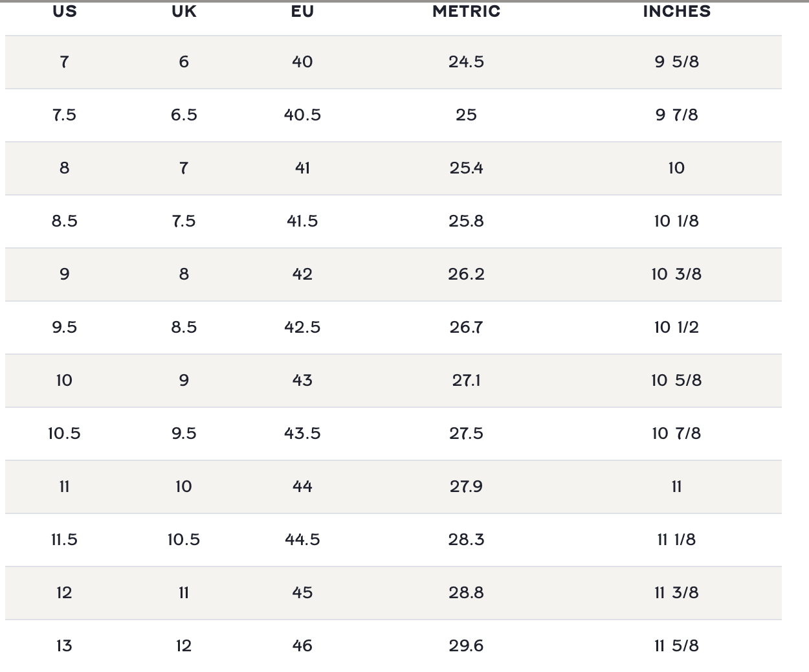Click the EU column header
Screen dimensions: 809x672
pos(302,12)
